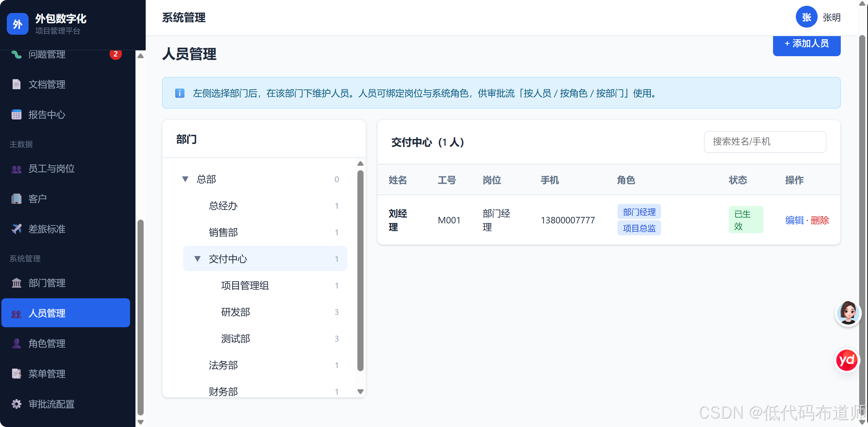Select 总经办 department
Image resolution: width=868 pixels, height=427 pixels.
tap(265, 206)
